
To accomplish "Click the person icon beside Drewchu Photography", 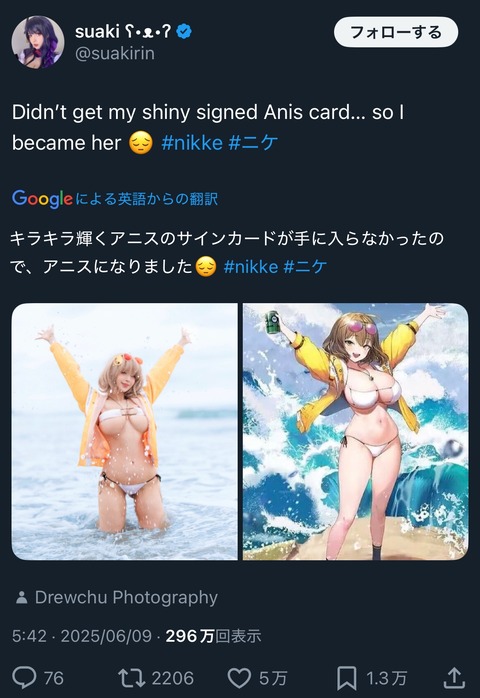I will click(x=21, y=597).
